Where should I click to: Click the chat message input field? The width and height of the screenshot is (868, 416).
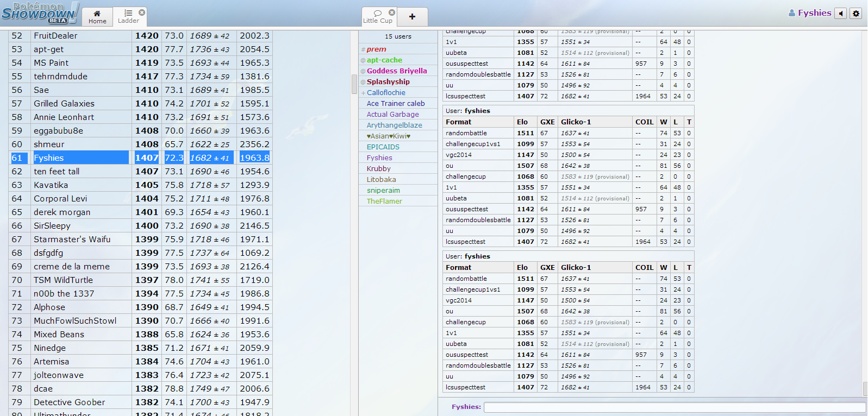[x=674, y=407]
